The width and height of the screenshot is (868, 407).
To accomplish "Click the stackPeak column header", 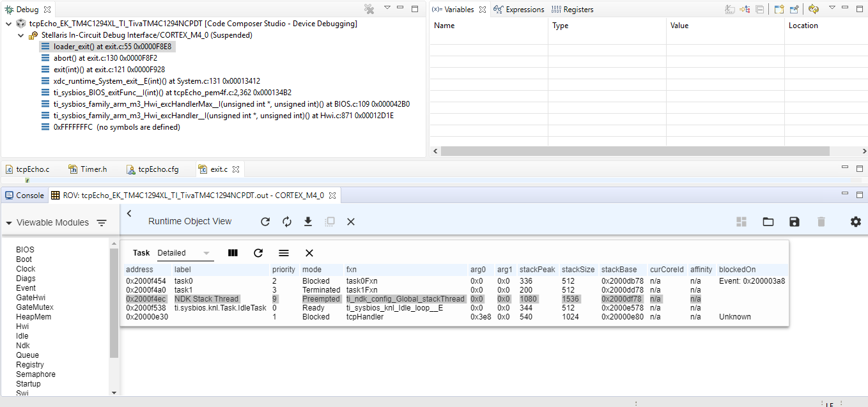I will pyautogui.click(x=538, y=270).
